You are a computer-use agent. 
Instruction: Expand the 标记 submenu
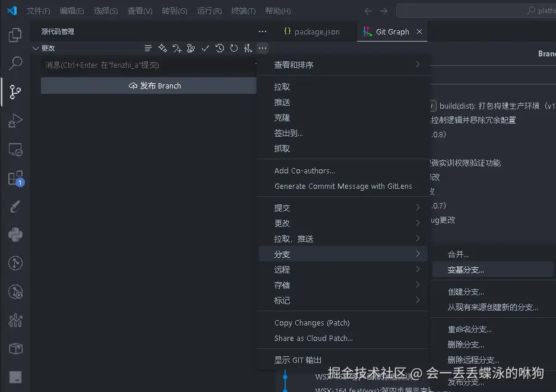pos(343,300)
